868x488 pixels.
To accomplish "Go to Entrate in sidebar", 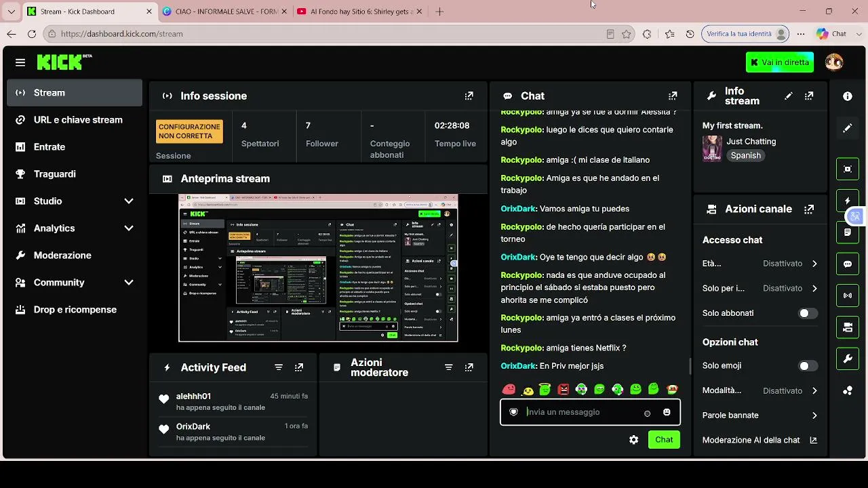I will (x=75, y=147).
